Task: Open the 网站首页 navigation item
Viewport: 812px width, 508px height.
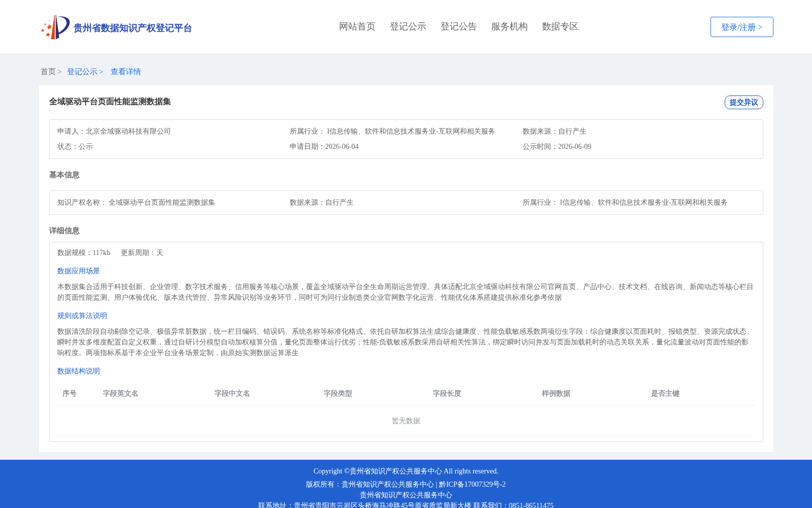Action: (x=357, y=26)
